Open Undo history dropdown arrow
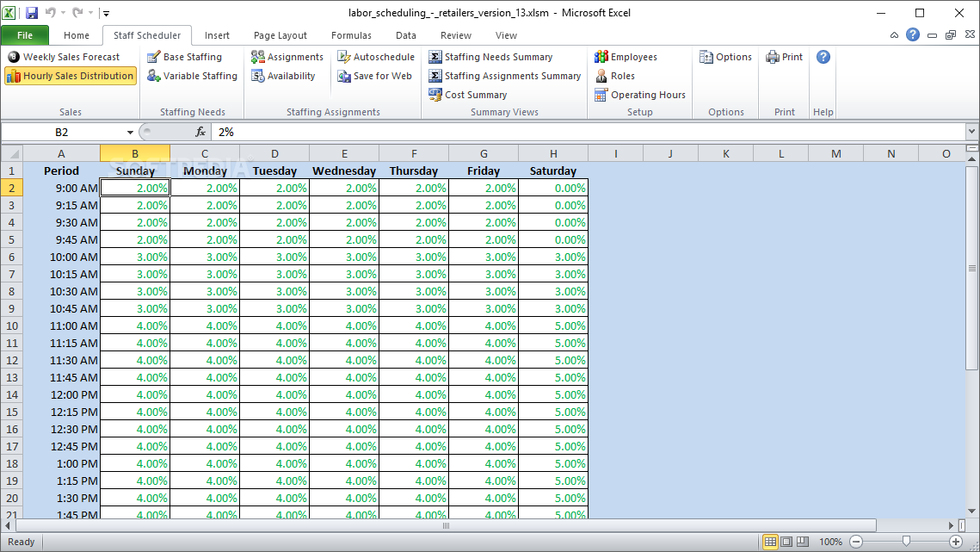This screenshot has width=980, height=552. point(63,13)
